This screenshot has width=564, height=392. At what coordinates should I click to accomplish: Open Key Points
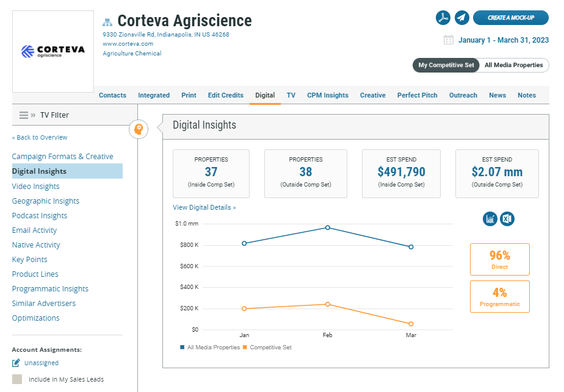[29, 260]
